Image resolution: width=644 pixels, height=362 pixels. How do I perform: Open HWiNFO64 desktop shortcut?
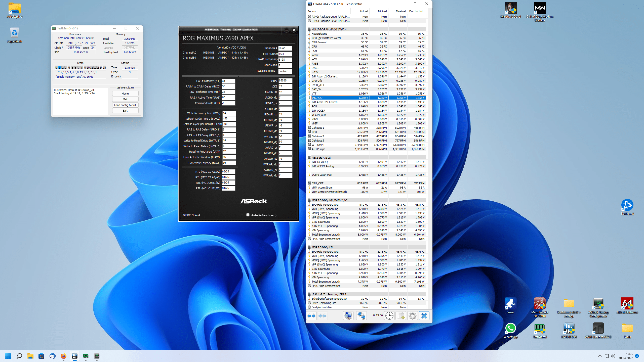pos(569,331)
